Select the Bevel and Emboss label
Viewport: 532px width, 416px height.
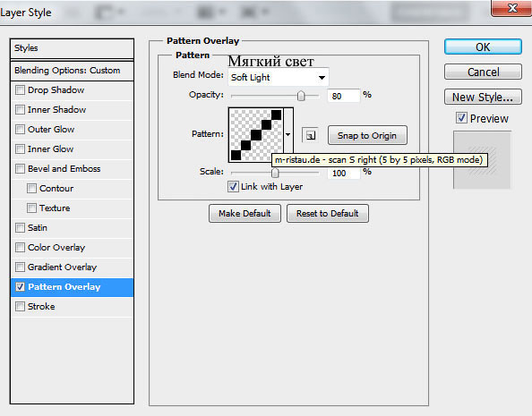(64, 168)
